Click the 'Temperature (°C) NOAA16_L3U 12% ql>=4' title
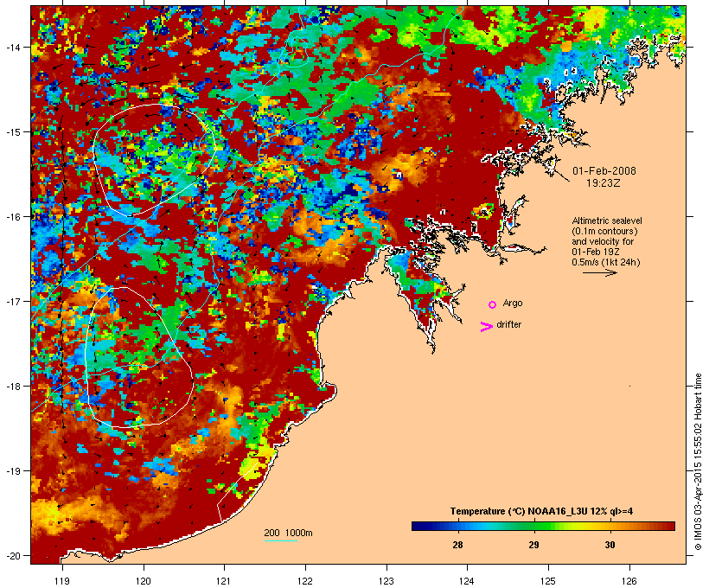 (541, 511)
